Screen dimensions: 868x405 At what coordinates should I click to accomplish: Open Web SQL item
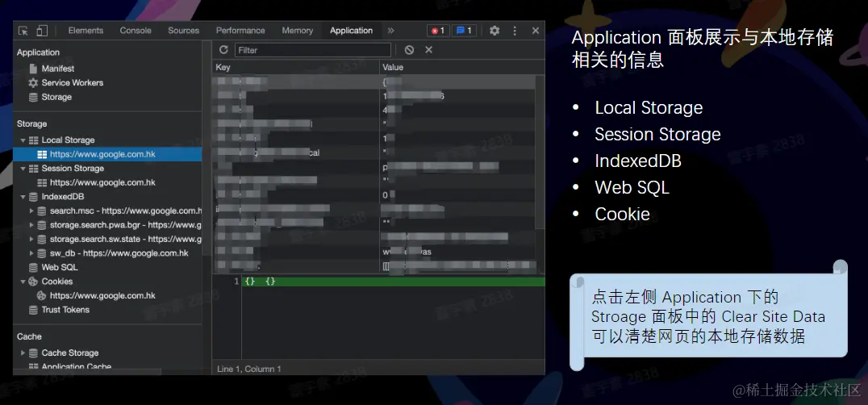pos(60,267)
